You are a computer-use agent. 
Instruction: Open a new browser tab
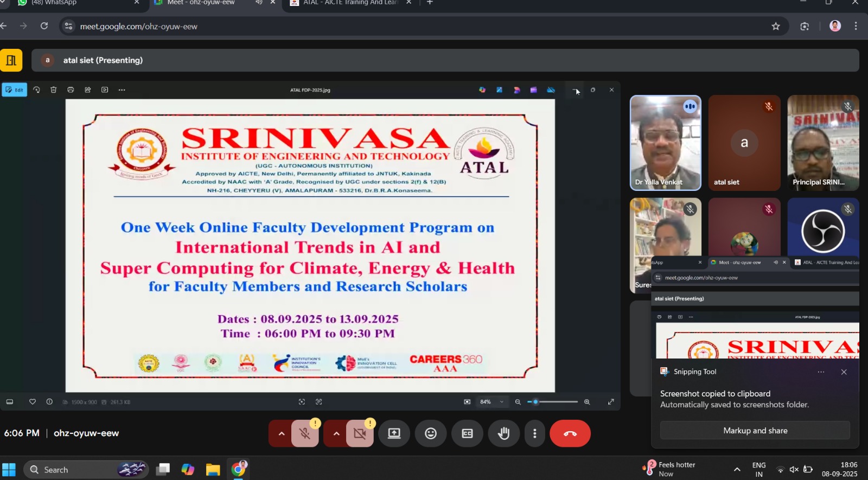tap(430, 3)
